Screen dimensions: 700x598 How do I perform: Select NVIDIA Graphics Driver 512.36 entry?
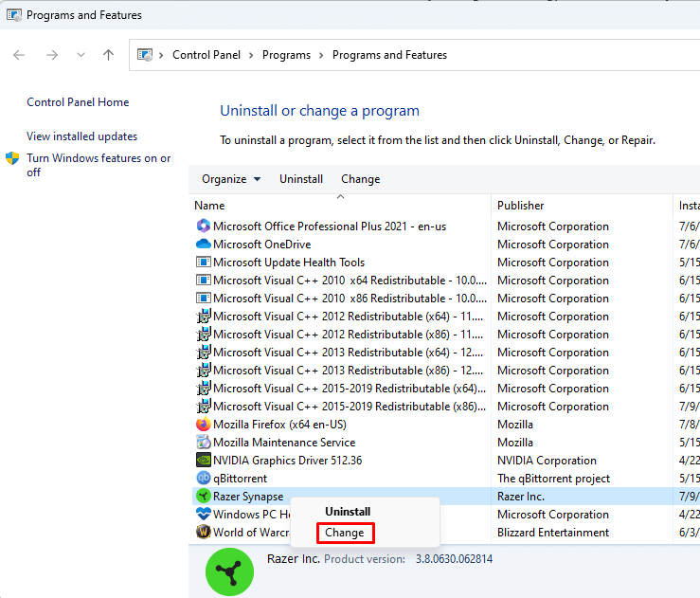coord(288,461)
